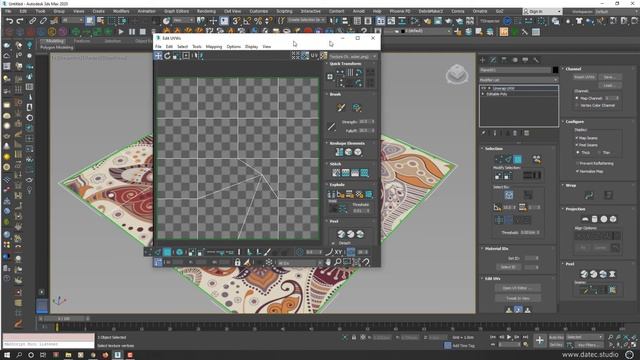
Task: Open the Modifier List dropdown
Action: tap(518, 80)
